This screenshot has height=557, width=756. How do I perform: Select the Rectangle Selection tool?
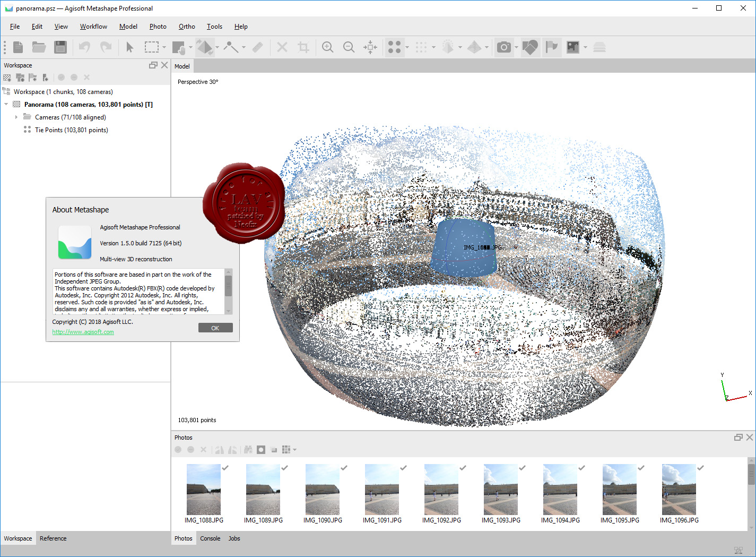pyautogui.click(x=152, y=47)
